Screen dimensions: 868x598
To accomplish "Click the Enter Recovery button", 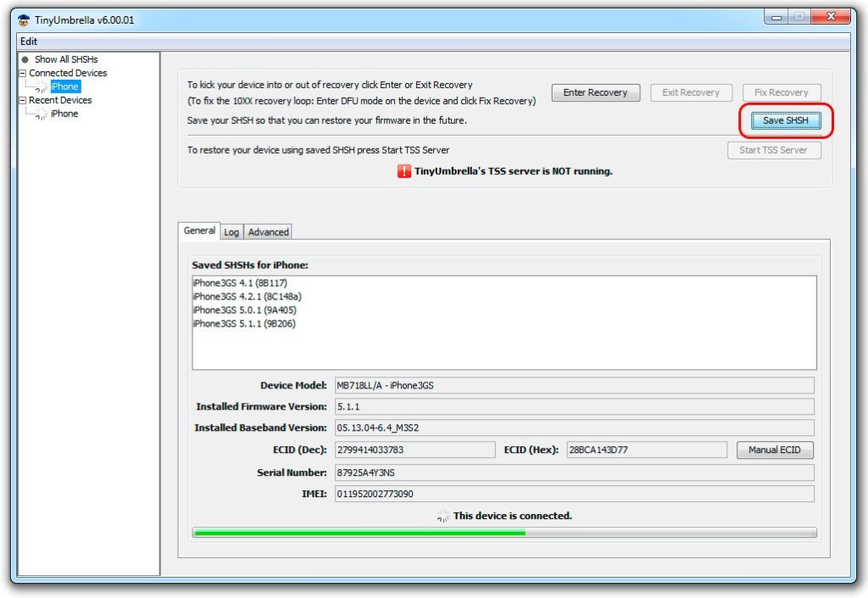I will click(x=595, y=92).
